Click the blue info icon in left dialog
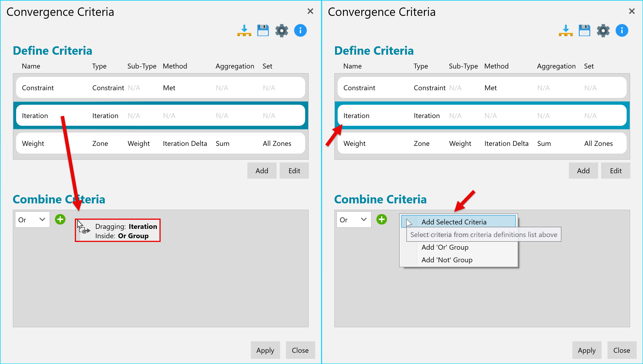The width and height of the screenshot is (643, 364). pyautogui.click(x=300, y=30)
